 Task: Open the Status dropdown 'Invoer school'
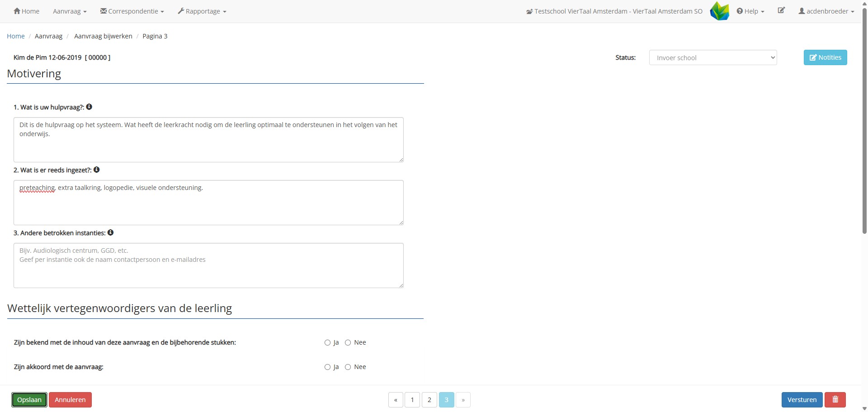point(713,57)
